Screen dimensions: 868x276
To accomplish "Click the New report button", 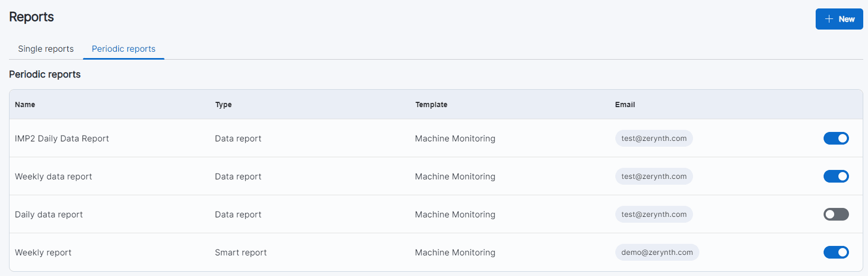I will [839, 19].
